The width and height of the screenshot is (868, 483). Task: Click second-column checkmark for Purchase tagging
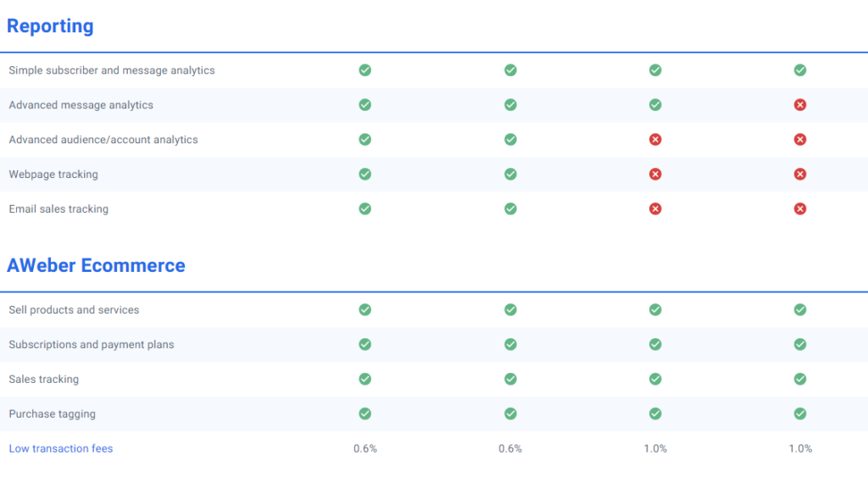coord(510,414)
